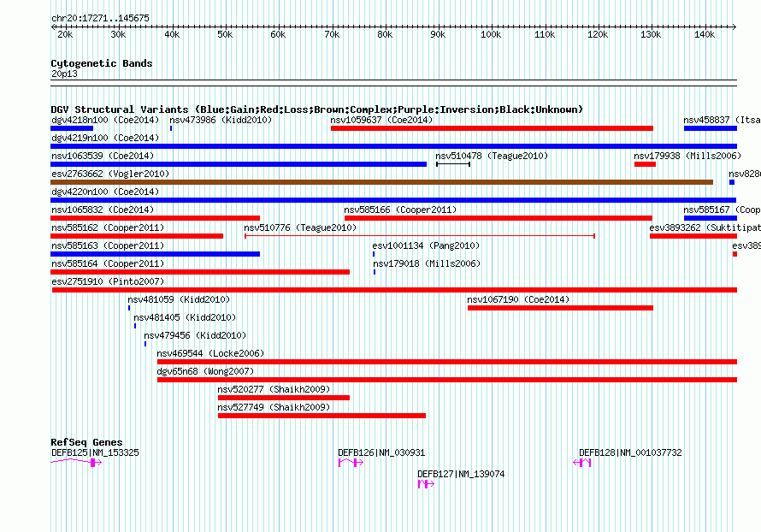Open the DEFB125|NM_153325 gene label
This screenshot has width=761, height=532.
pyautogui.click(x=95, y=452)
